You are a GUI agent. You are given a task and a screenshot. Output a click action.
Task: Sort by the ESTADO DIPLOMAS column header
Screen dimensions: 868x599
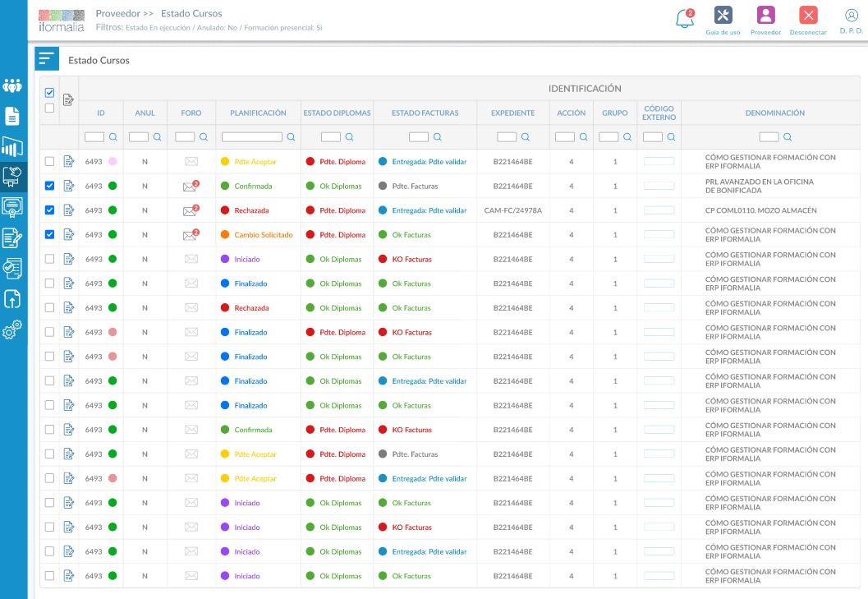click(x=338, y=113)
